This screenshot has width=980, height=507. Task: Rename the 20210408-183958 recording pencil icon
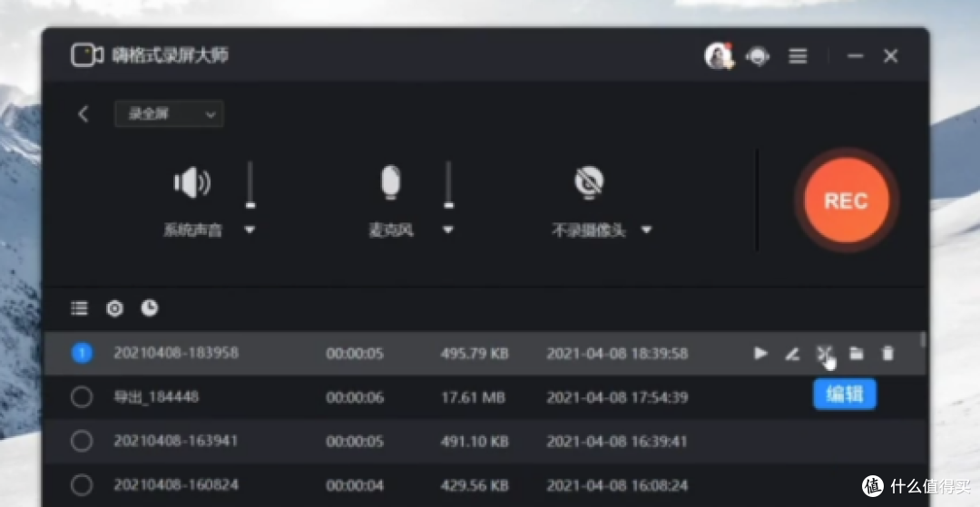[x=792, y=354]
